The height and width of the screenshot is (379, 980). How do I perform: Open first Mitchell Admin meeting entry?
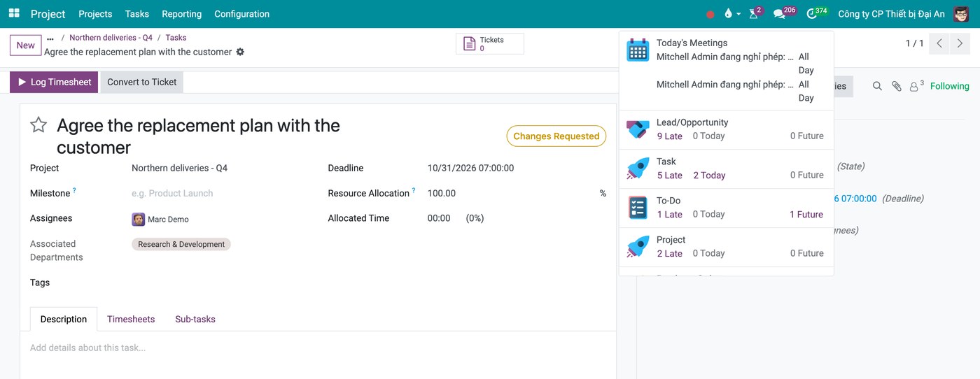(x=725, y=57)
